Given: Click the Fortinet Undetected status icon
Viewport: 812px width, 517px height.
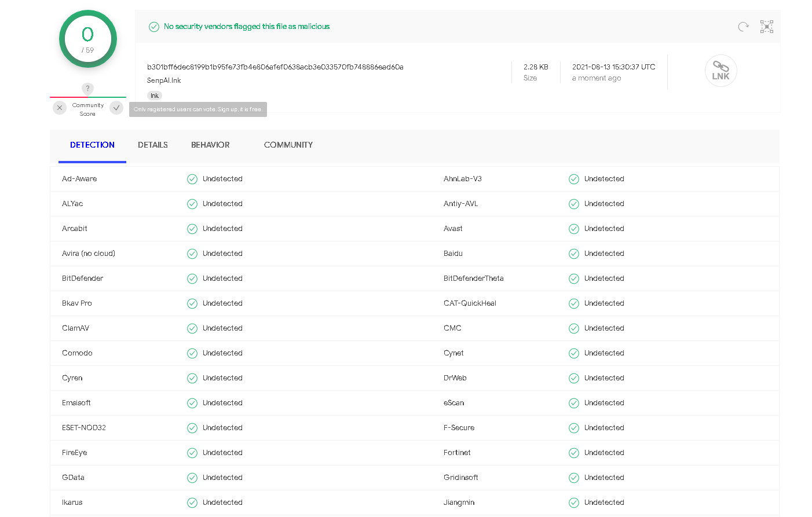Looking at the screenshot, I should point(574,453).
